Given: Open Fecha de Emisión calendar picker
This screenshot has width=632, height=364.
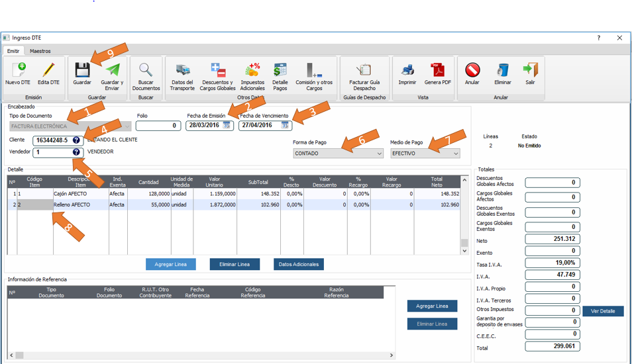Looking at the screenshot, I should (x=227, y=125).
